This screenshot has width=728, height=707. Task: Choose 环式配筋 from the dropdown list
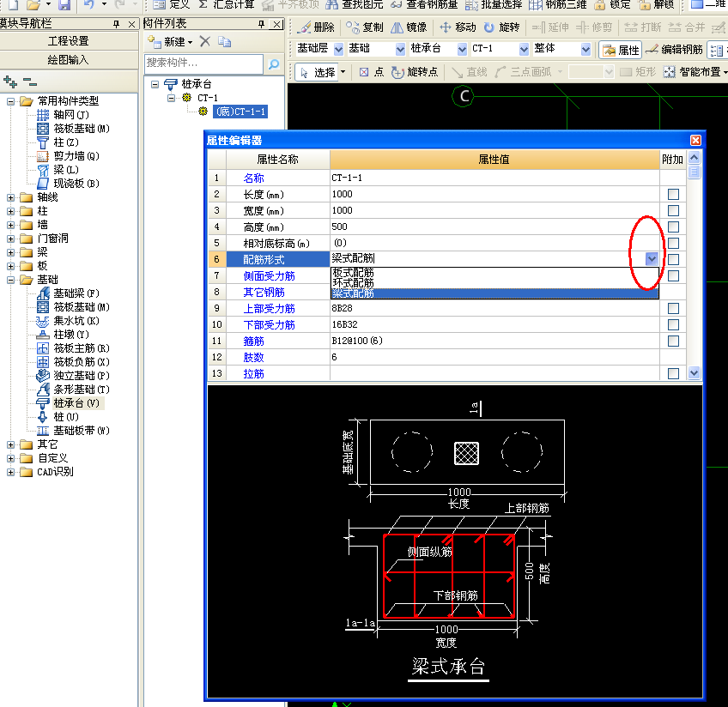494,282
